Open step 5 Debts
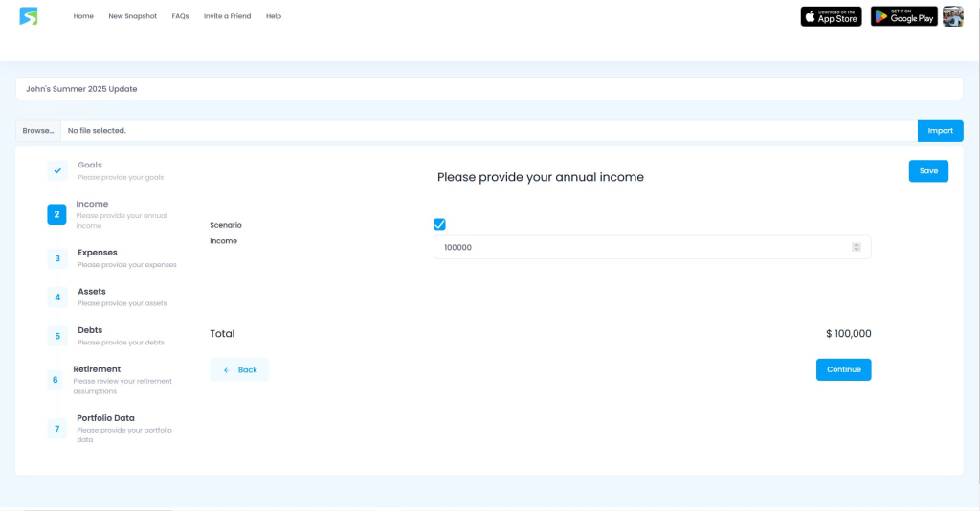 [x=57, y=336]
